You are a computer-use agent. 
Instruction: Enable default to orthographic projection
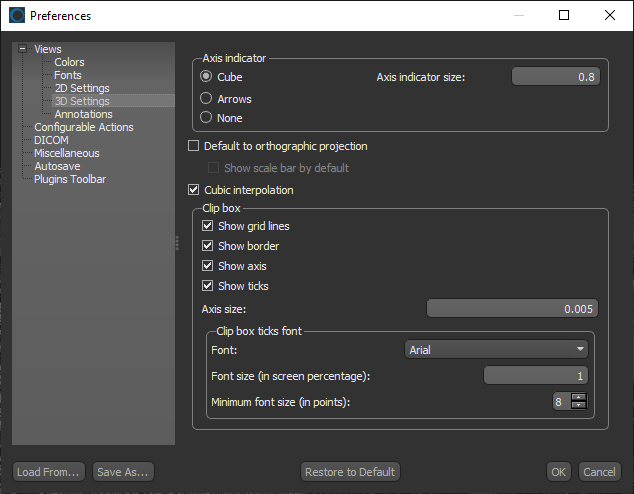[x=195, y=147]
